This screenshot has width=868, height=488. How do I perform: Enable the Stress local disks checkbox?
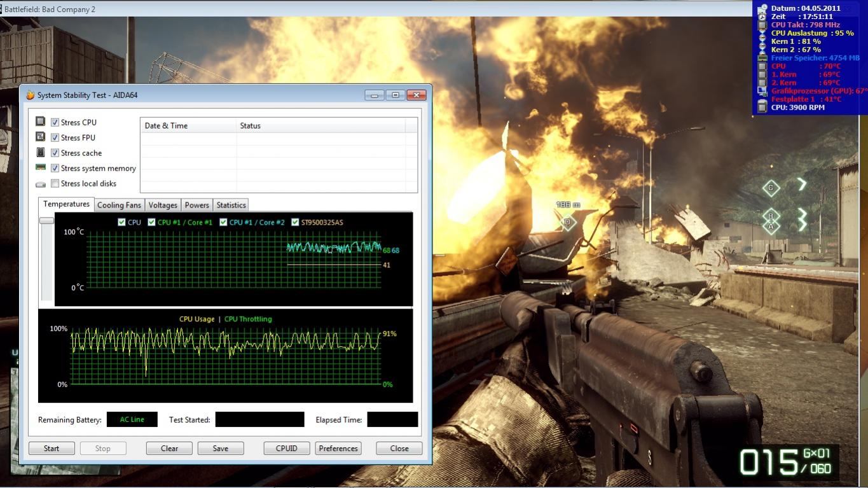coord(55,183)
